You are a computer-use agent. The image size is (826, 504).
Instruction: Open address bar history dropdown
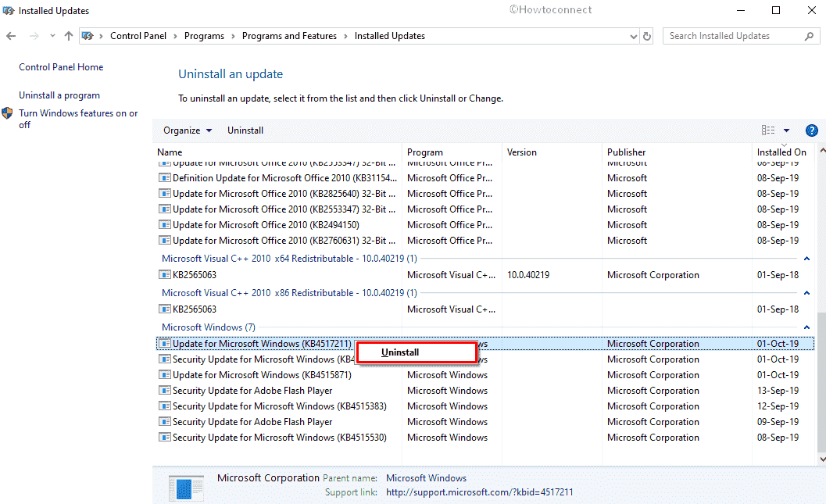coord(633,37)
